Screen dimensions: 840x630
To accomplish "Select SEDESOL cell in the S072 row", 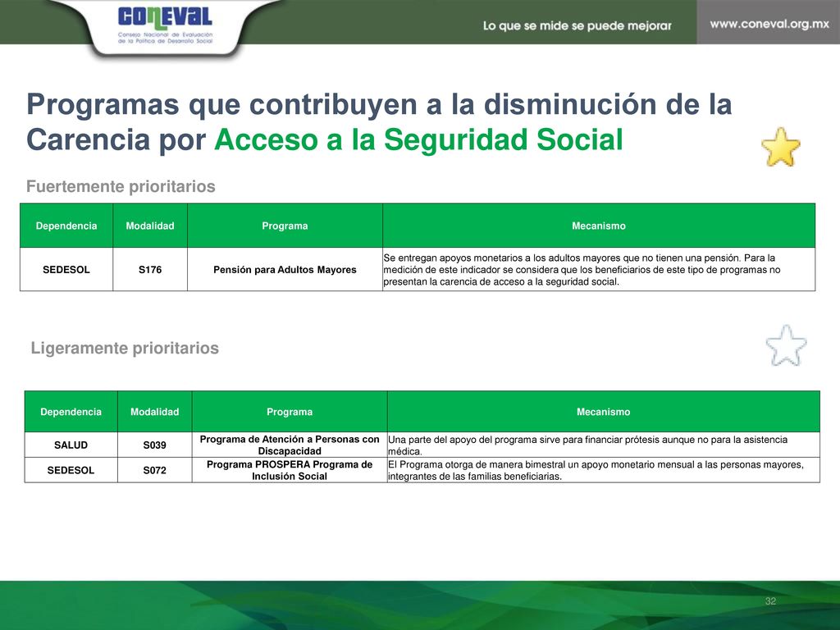I will 71,470.
